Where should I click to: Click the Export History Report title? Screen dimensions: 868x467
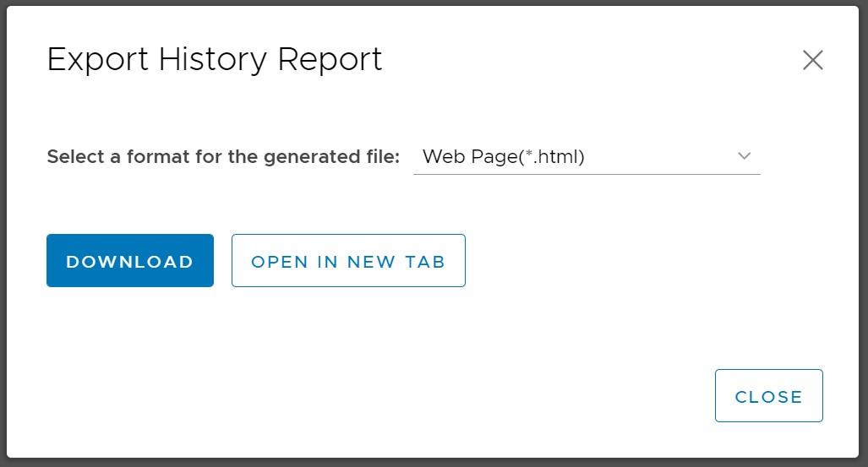coord(215,60)
